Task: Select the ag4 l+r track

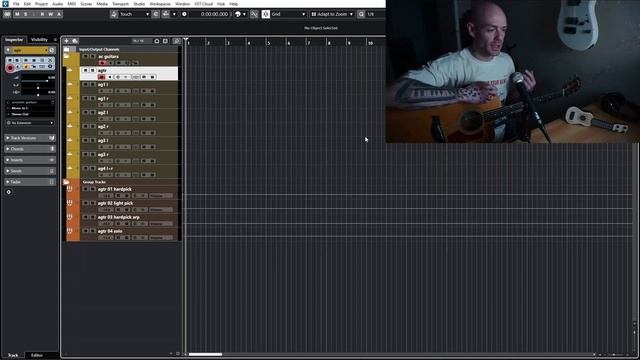Action: click(x=129, y=171)
